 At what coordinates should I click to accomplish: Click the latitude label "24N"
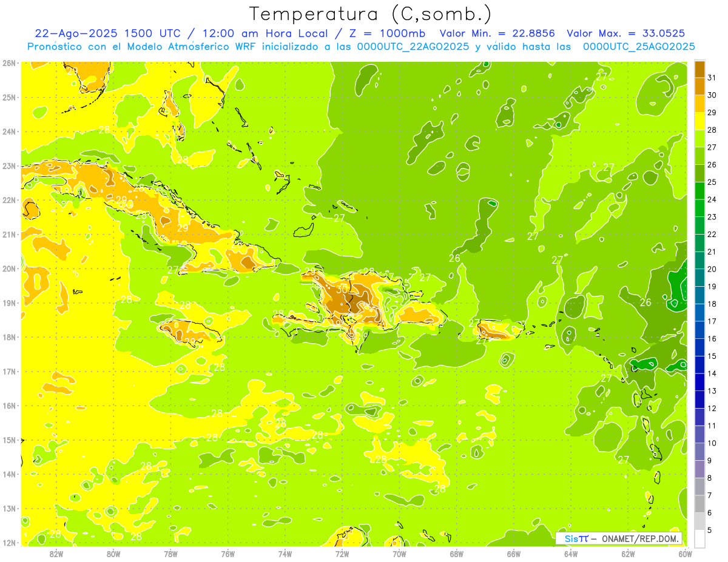point(9,131)
